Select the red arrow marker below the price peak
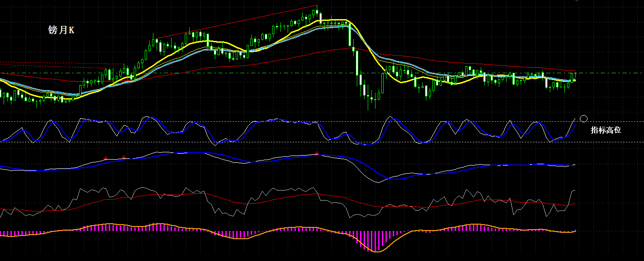Screen dimensions: 644x261 (x=317, y=153)
